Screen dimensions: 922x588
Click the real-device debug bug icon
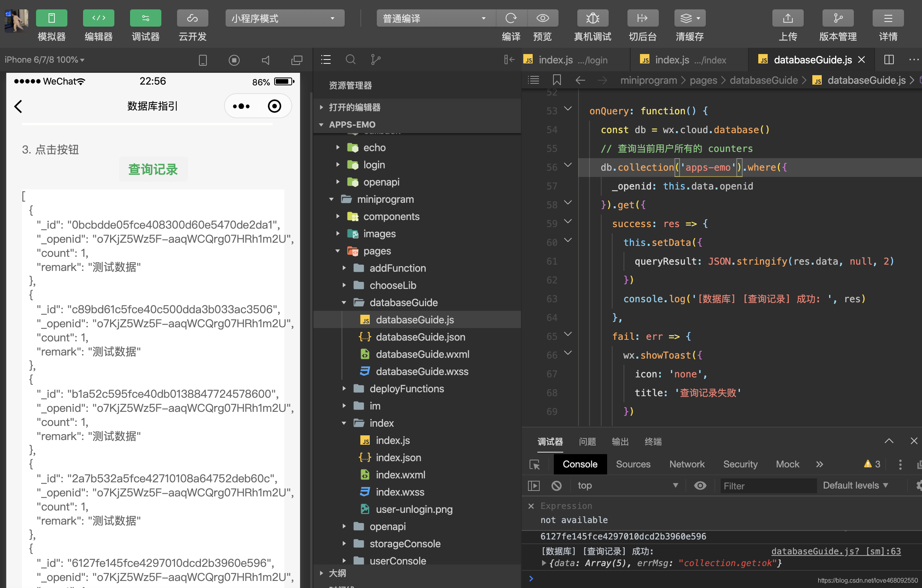593,18
